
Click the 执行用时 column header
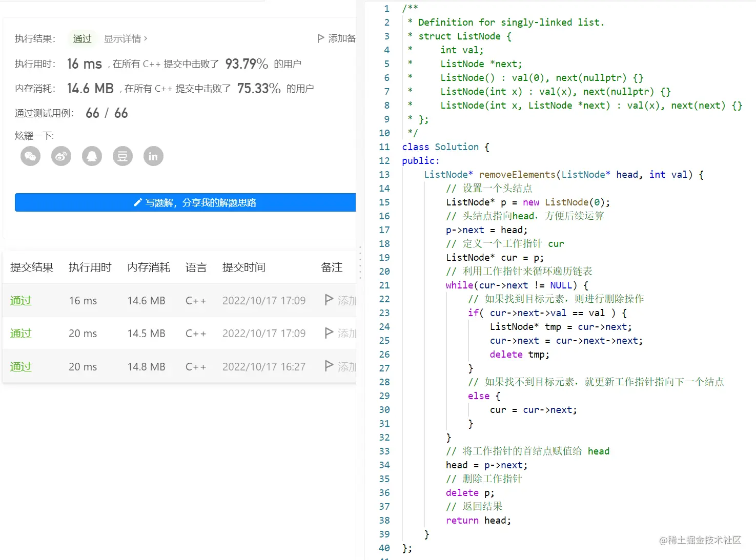[90, 267]
